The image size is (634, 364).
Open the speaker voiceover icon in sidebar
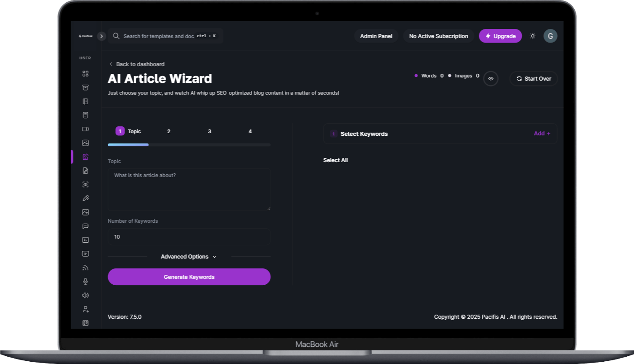click(86, 296)
